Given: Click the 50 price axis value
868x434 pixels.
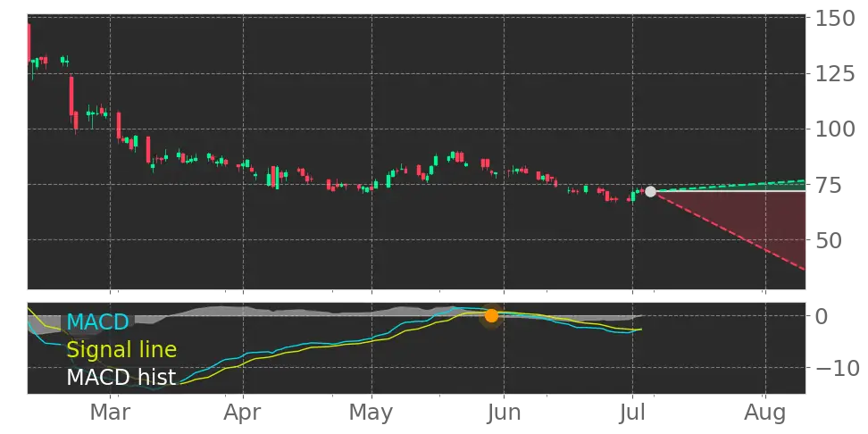Looking at the screenshot, I should point(828,239).
